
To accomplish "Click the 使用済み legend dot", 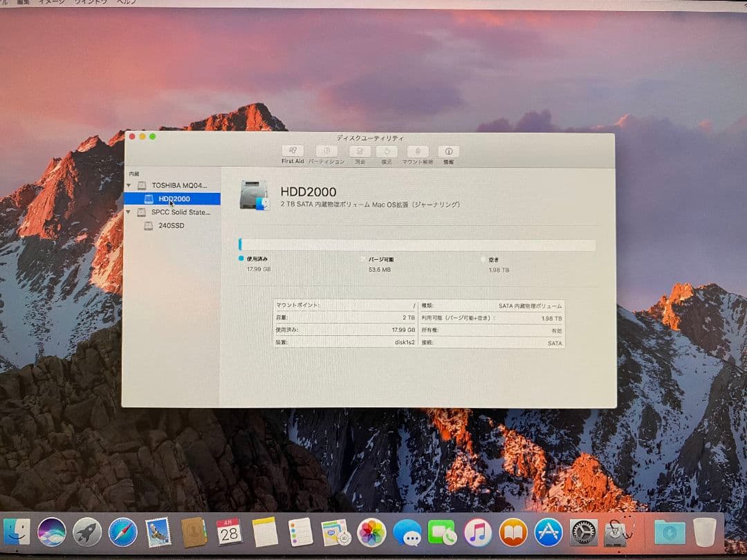I will (x=241, y=258).
